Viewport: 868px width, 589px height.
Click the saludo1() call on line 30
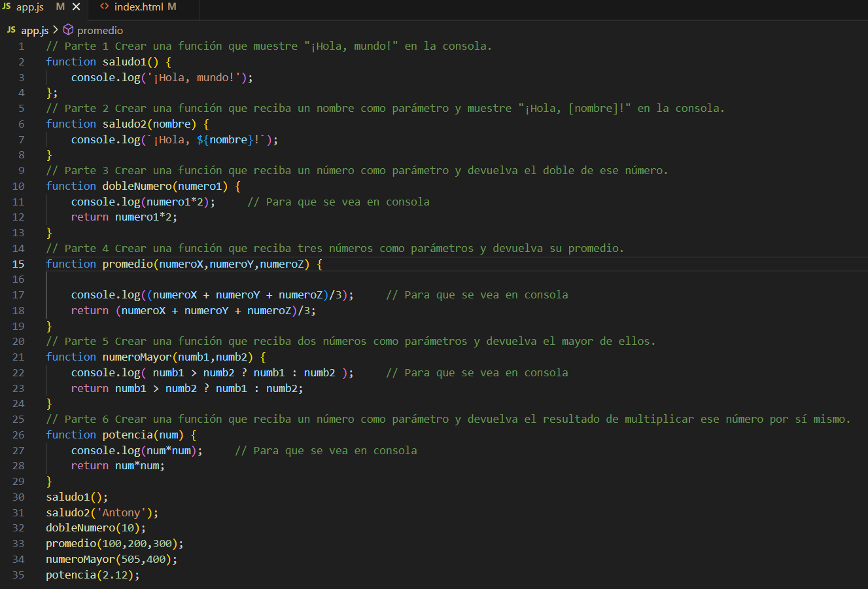[77, 497]
